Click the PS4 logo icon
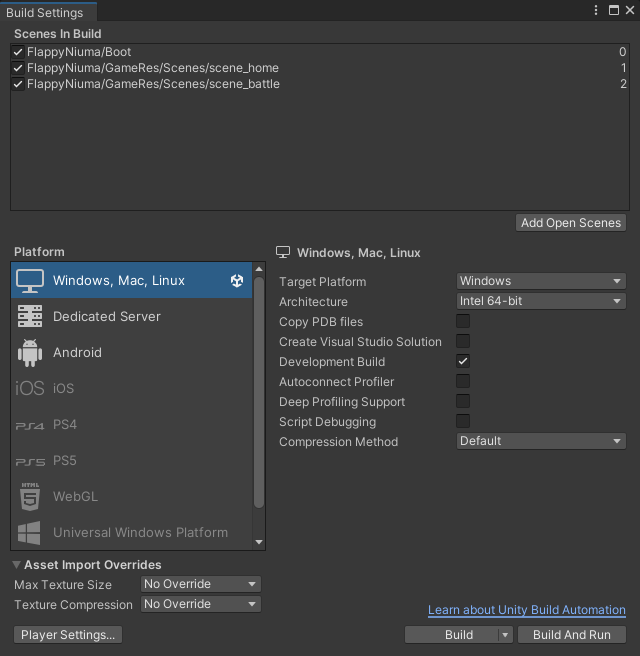Image resolution: width=640 pixels, height=656 pixels. pos(30,426)
